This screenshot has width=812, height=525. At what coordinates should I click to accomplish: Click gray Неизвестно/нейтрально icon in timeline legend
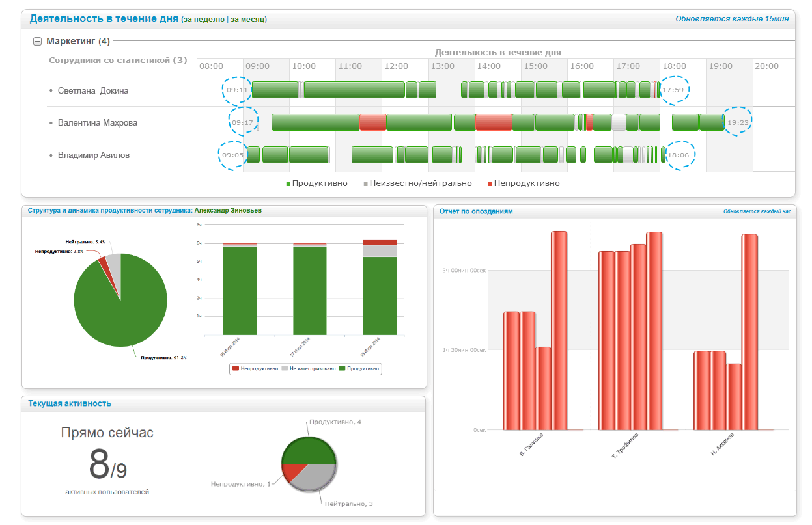365,184
